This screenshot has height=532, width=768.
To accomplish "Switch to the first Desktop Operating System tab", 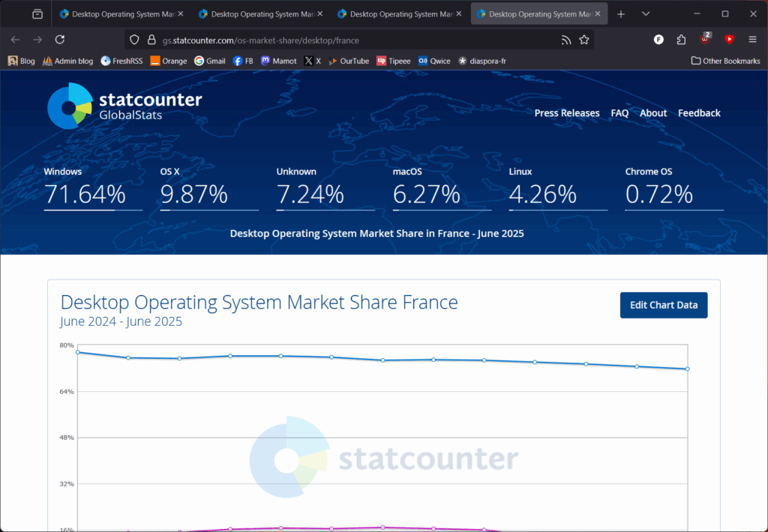I will pyautogui.click(x=120, y=14).
